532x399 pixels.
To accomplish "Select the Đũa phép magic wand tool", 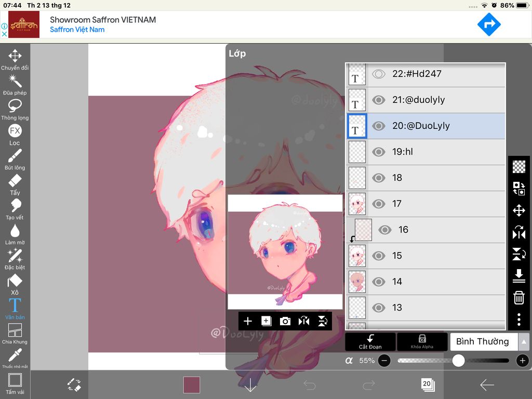I will coord(15,85).
